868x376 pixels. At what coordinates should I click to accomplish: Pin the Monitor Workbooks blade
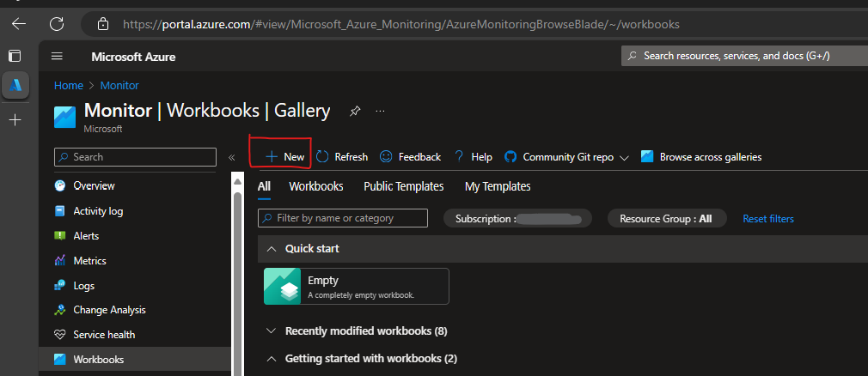tap(355, 111)
